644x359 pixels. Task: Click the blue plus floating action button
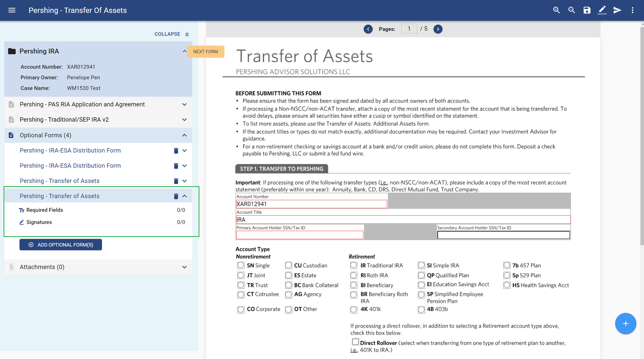tap(626, 323)
